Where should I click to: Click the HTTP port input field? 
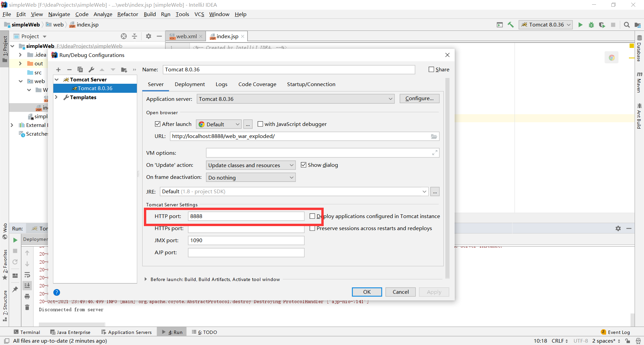pos(246,216)
